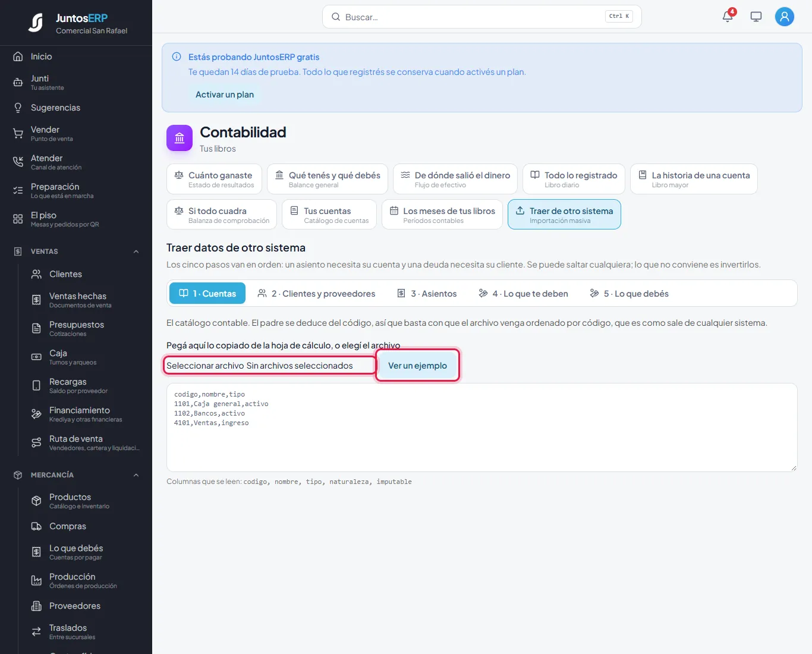This screenshot has width=812, height=654.
Task: Open Los meses de tus libros
Action: pos(442,215)
